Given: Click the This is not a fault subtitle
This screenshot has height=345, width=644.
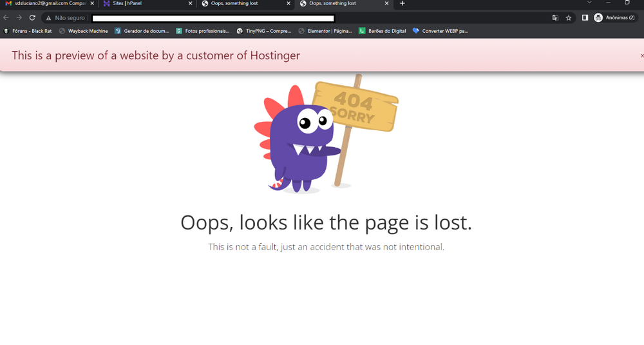Looking at the screenshot, I should (x=326, y=247).
